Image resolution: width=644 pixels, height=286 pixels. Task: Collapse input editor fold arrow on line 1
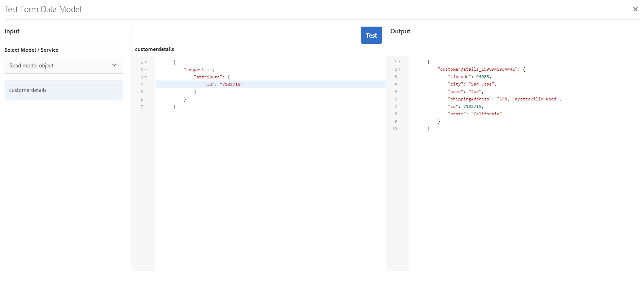click(x=146, y=62)
